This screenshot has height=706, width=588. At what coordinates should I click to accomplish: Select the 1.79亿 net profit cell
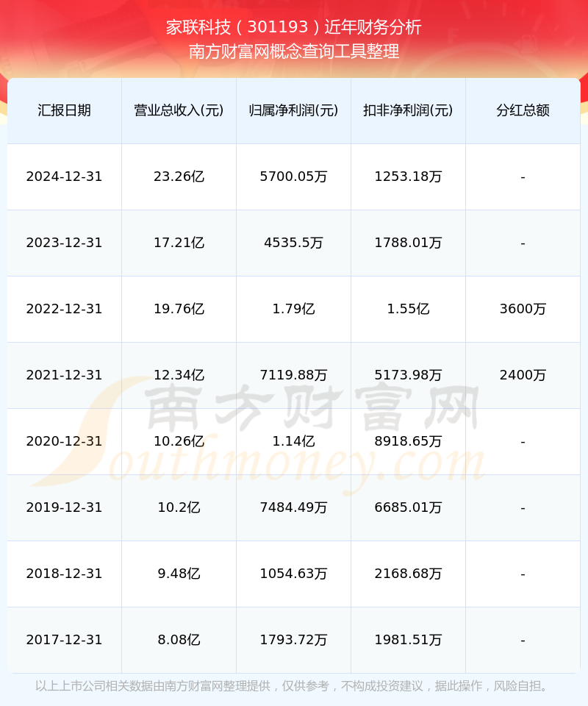click(x=294, y=309)
